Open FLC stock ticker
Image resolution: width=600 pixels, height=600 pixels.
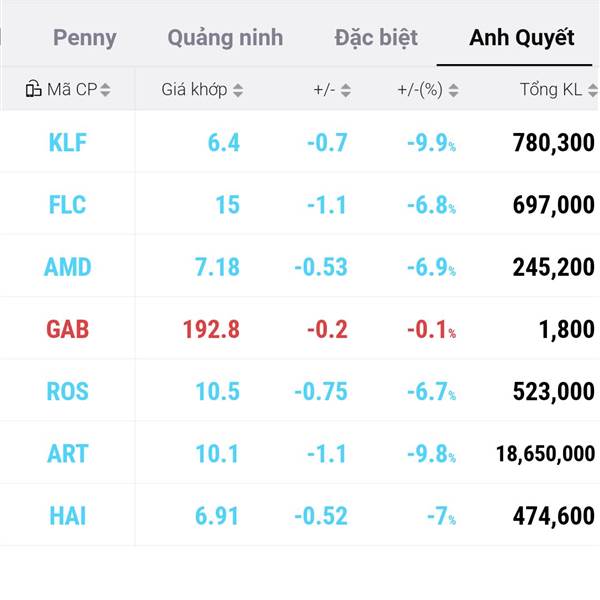pos(67,204)
